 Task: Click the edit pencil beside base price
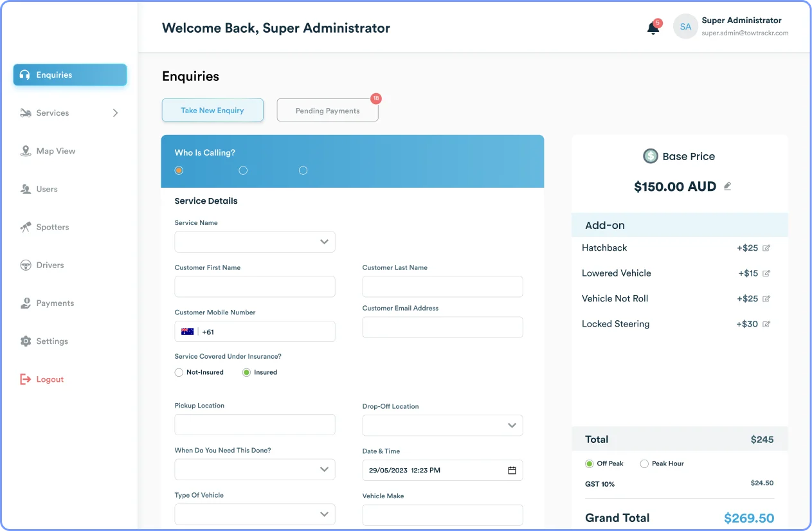(728, 186)
